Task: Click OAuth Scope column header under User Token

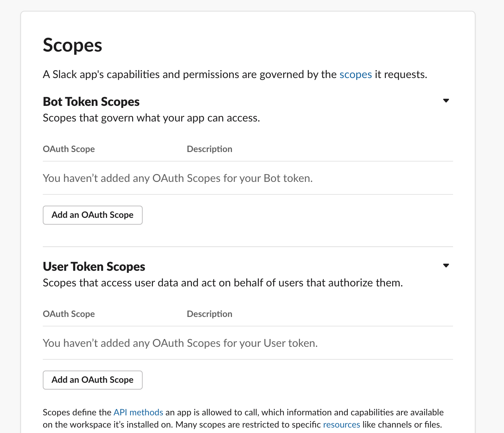Action: click(69, 314)
